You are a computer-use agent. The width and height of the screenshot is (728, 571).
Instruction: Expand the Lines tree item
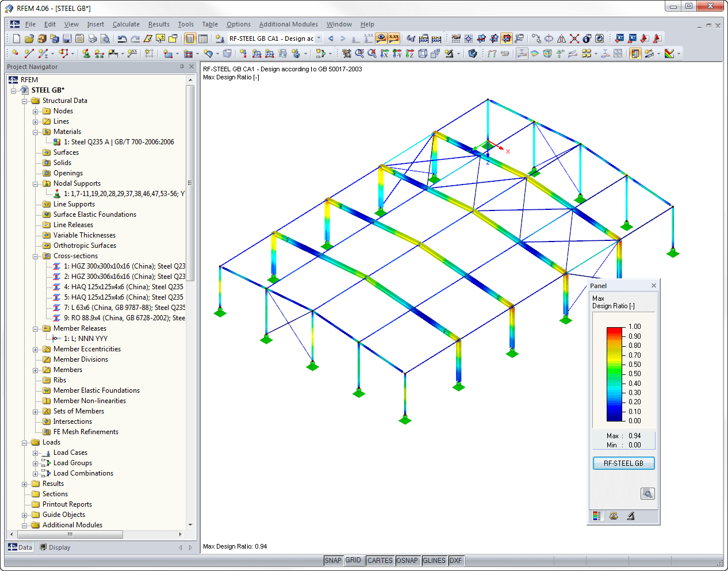(36, 122)
